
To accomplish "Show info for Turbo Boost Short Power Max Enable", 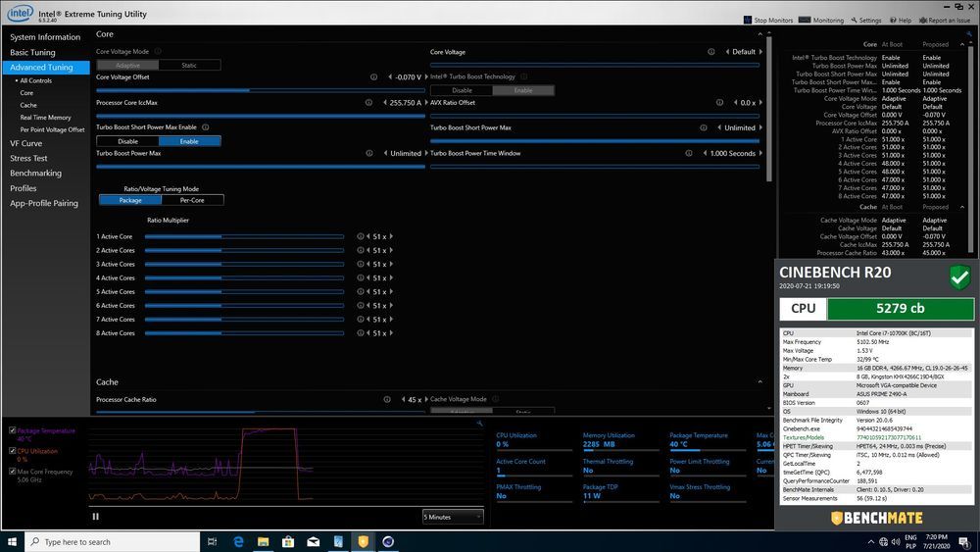I will coord(206,126).
